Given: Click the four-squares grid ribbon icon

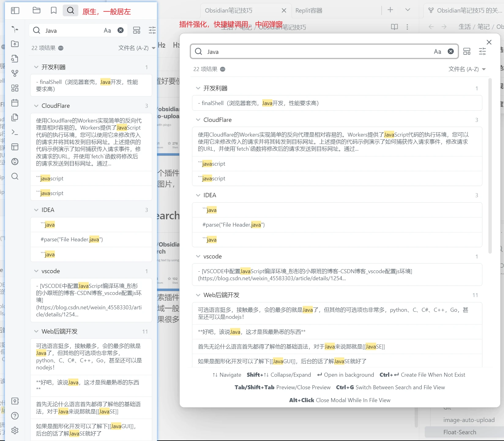Looking at the screenshot, I should point(15,88).
